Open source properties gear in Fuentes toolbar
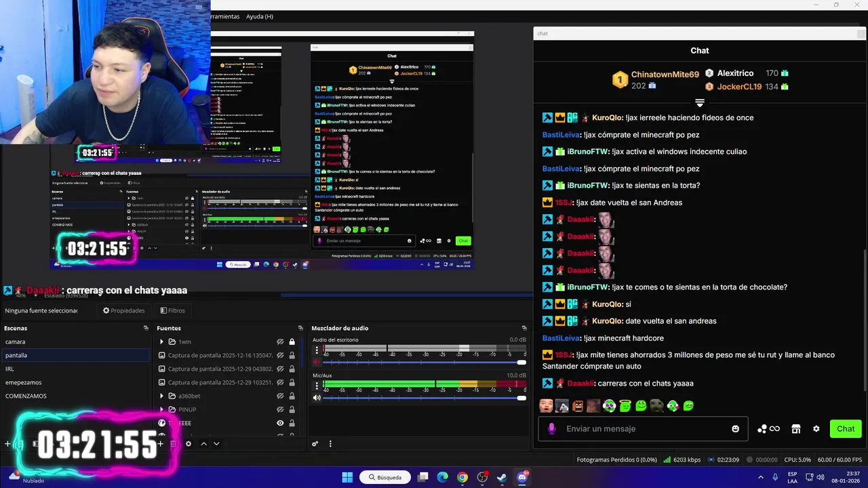The height and width of the screenshot is (488, 868). click(189, 444)
